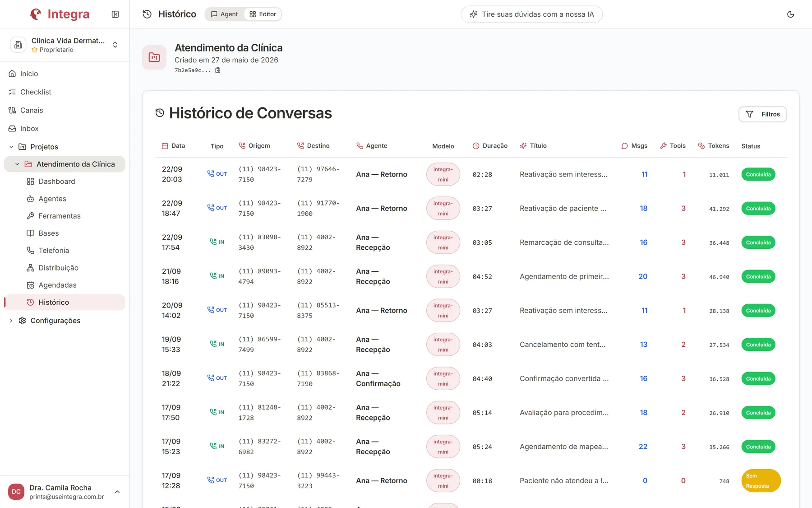Open the Filtros filter button
Viewport: 812px width, 508px height.
[x=762, y=114]
